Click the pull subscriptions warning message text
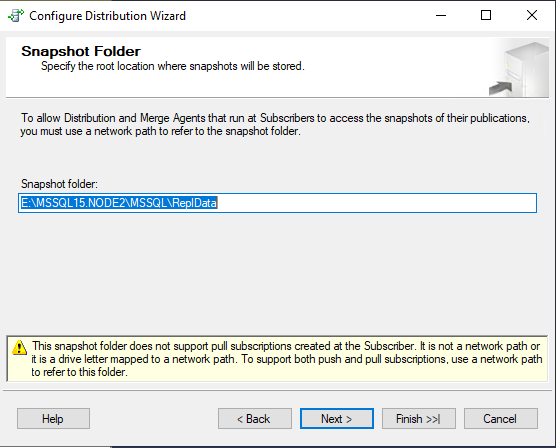The image size is (556, 448). click(287, 359)
